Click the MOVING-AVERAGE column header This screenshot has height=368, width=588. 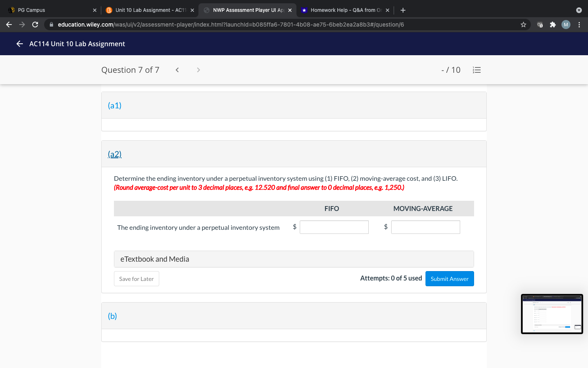click(423, 209)
